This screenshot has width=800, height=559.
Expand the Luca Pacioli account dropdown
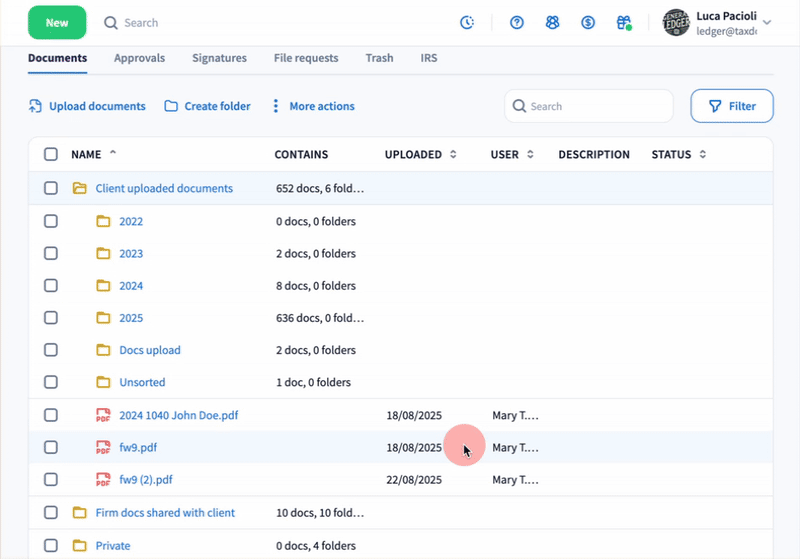pyautogui.click(x=767, y=22)
